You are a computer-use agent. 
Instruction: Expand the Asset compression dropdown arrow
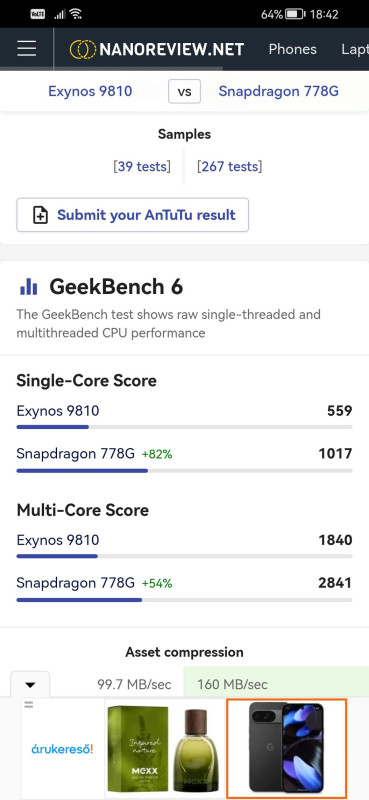30,684
